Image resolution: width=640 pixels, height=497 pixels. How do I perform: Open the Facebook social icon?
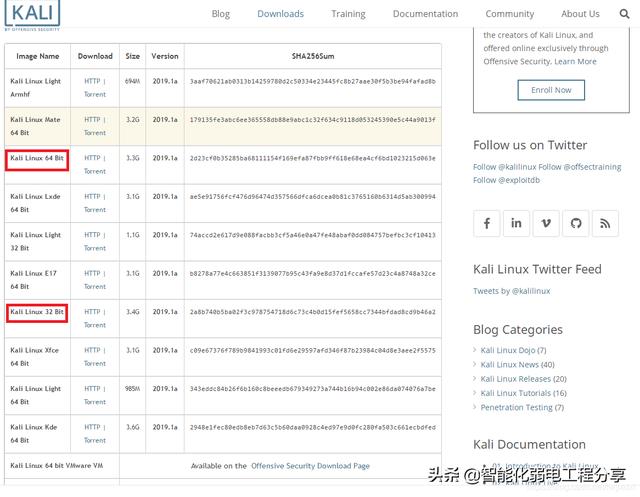[x=487, y=223]
